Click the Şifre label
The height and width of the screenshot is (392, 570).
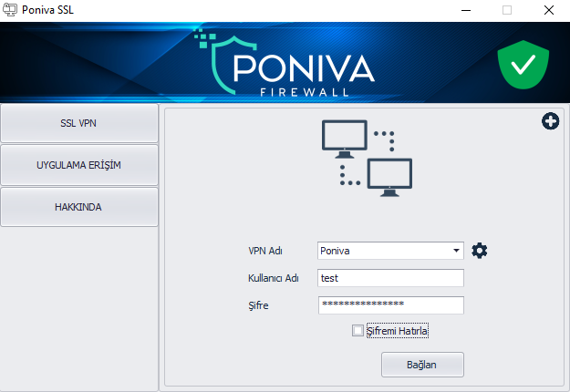(x=258, y=305)
